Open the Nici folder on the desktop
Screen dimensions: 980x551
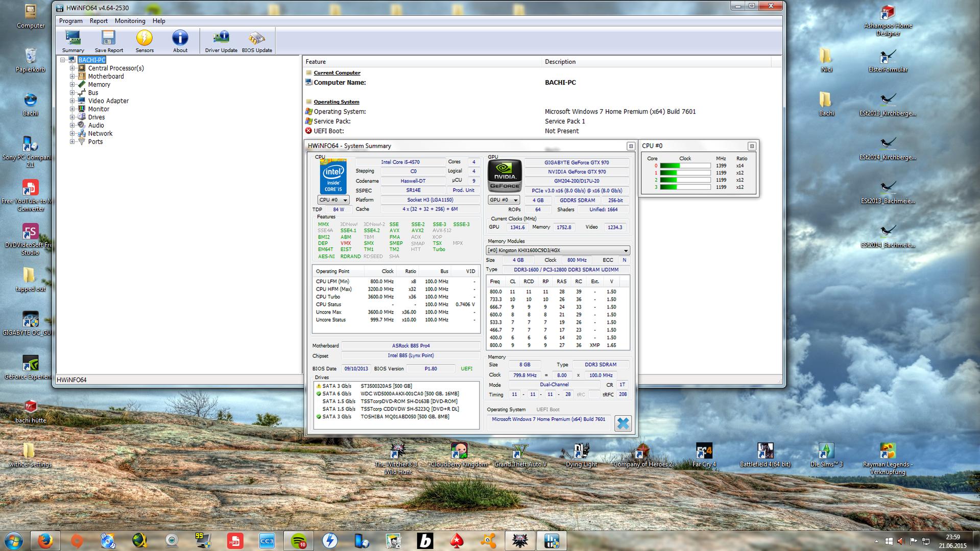pos(826,60)
